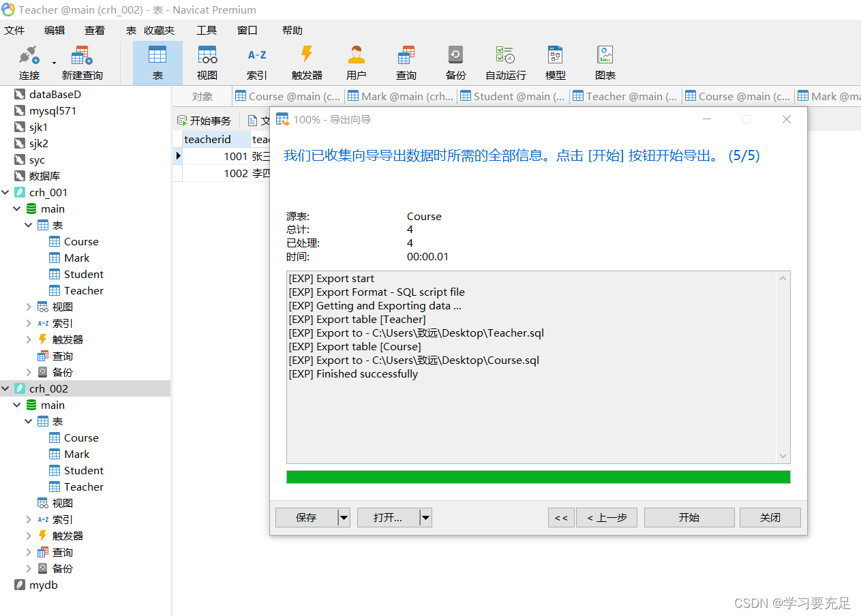Open the 触发器 trigger toolbar icon
Viewport: 861px width, 616px height.
click(307, 63)
